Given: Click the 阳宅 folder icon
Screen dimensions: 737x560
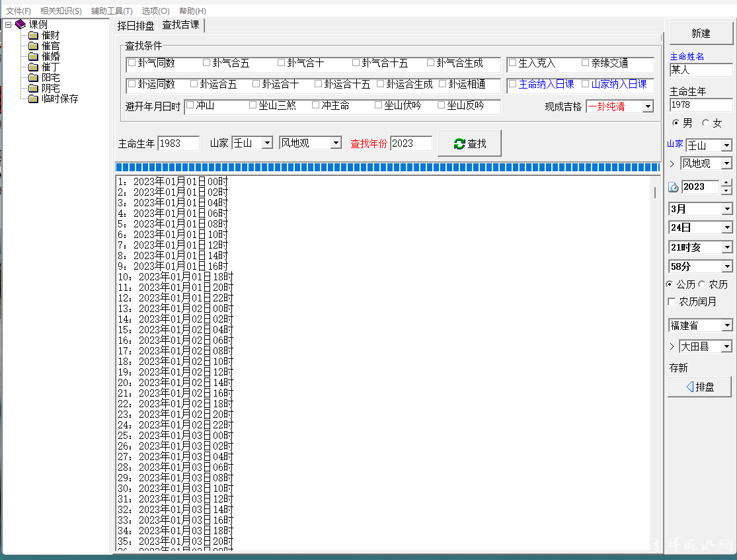Looking at the screenshot, I should point(33,77).
